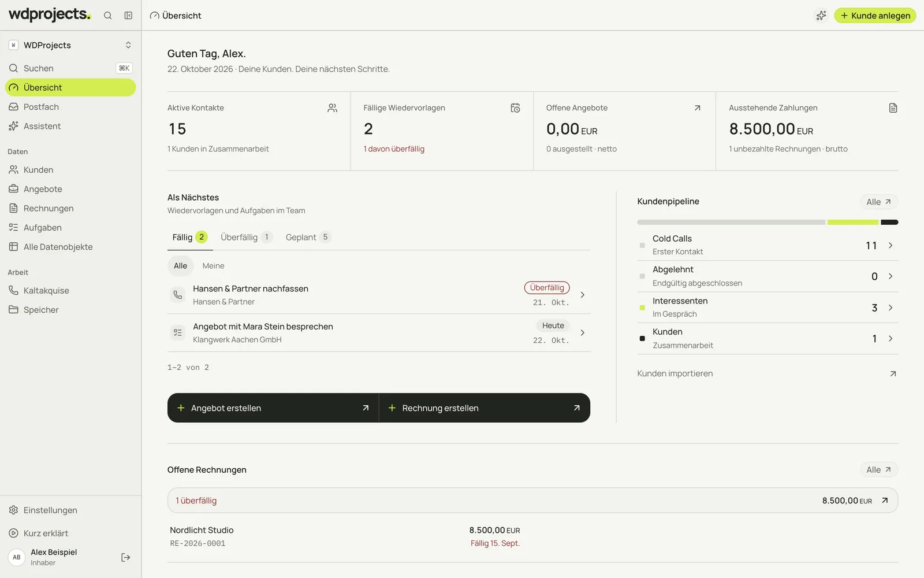Viewport: 924px width, 578px height.
Task: Click the search magnifier icon in header
Action: pyautogui.click(x=107, y=16)
